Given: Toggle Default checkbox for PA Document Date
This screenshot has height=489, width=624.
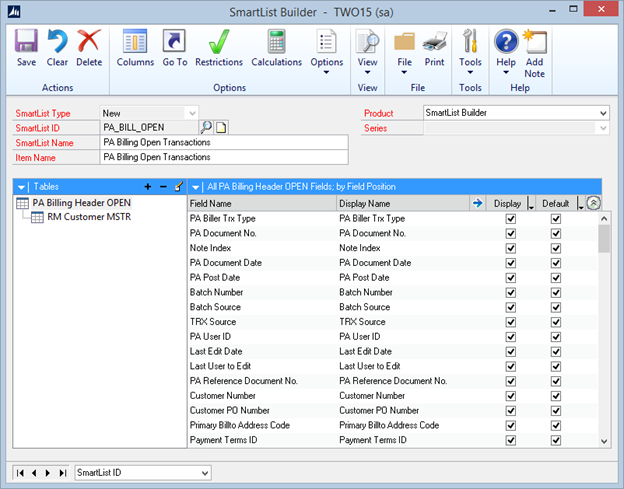Looking at the screenshot, I should point(556,263).
